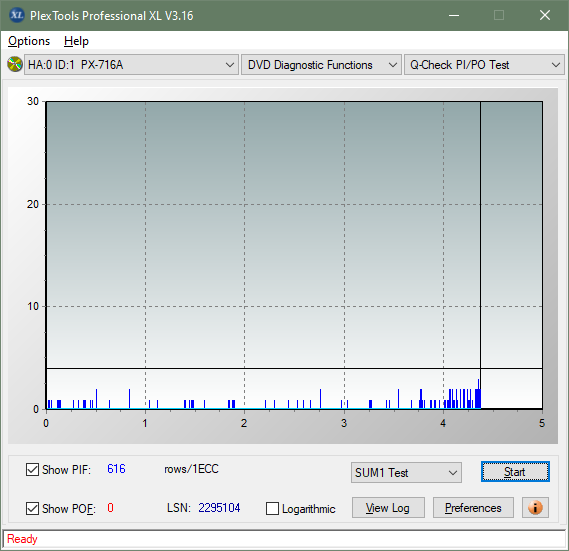Click the rows/1ECC label
The image size is (569, 551).
pos(191,469)
